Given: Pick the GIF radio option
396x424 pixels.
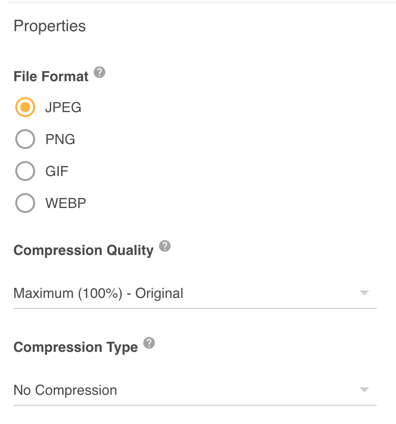Looking at the screenshot, I should (x=25, y=171).
